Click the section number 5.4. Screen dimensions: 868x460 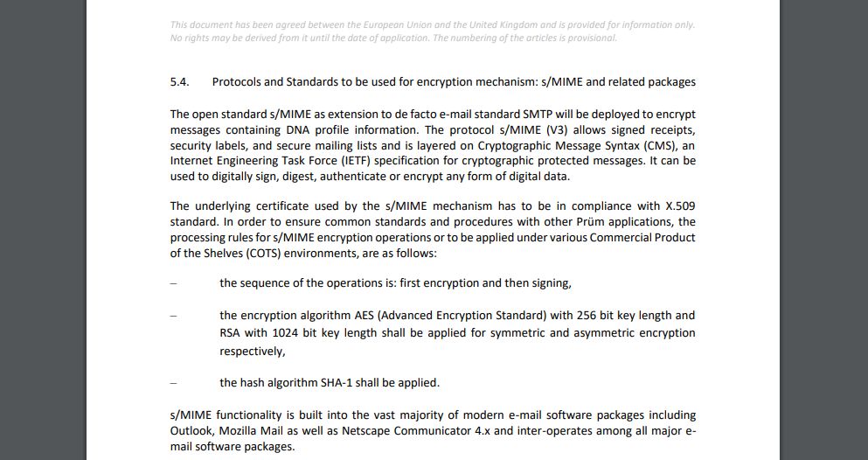[179, 82]
